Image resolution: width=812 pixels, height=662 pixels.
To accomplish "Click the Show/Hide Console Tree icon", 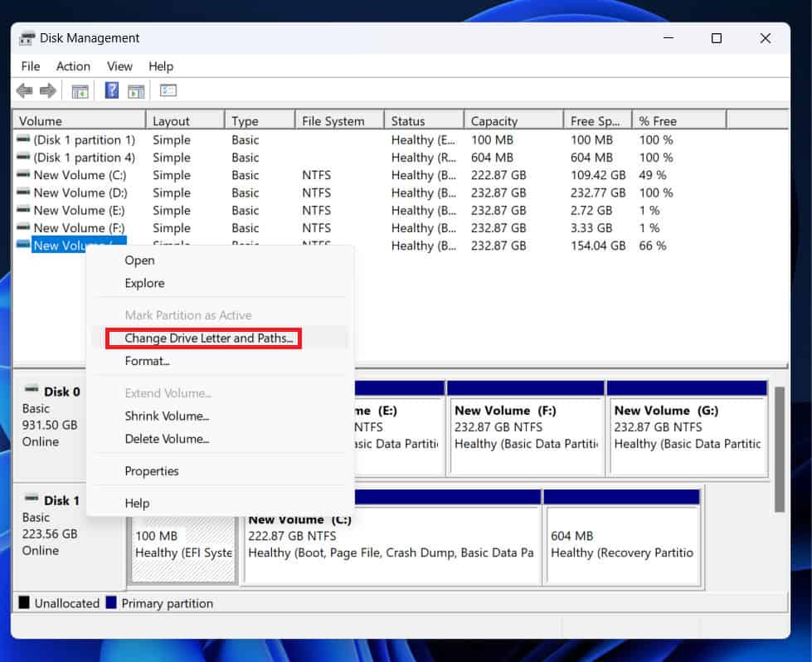I will tap(80, 90).
